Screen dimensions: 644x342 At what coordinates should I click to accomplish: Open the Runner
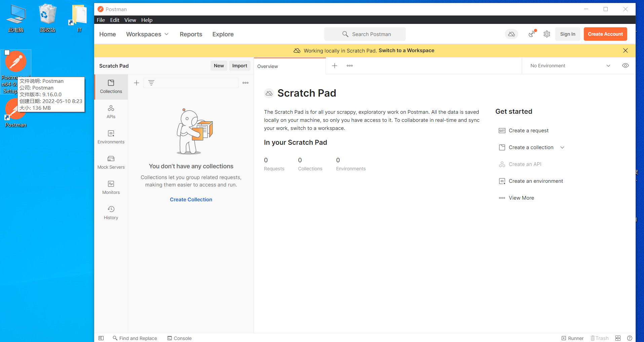[572, 338]
